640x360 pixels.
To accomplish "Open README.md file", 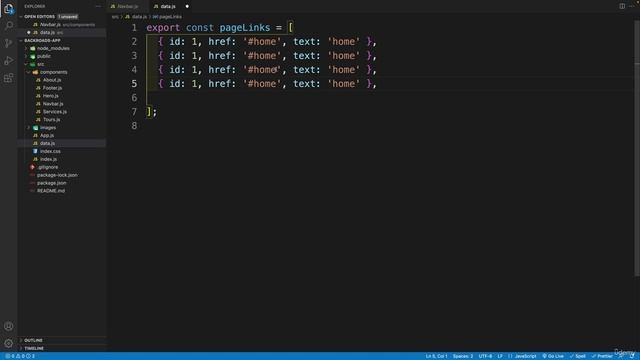I will click(51, 191).
